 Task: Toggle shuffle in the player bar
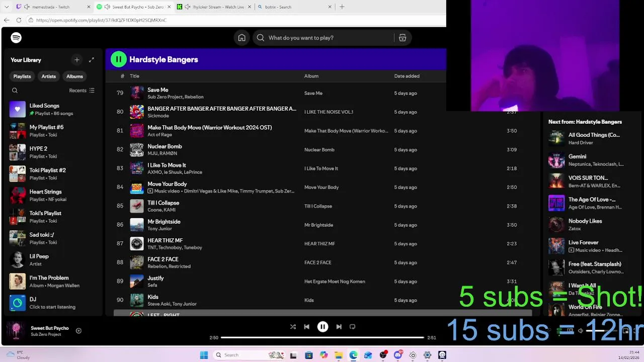pyautogui.click(x=293, y=327)
